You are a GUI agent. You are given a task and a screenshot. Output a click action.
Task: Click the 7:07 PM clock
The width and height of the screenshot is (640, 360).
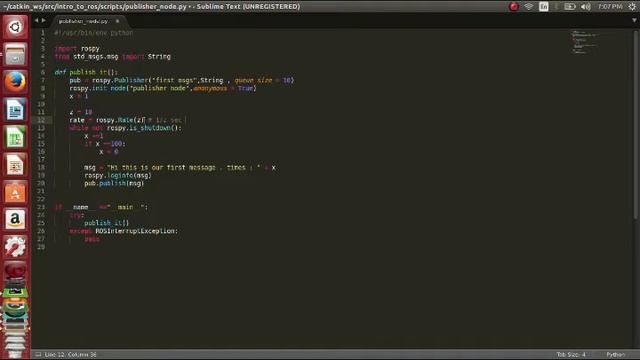click(x=610, y=7)
